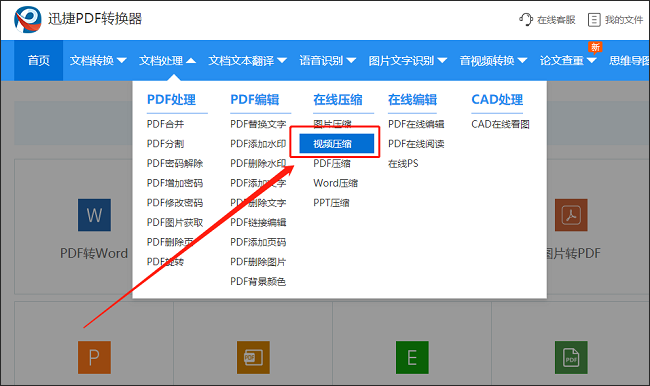Click the PDF转Word blue W icon
The height and width of the screenshot is (386, 650).
click(x=95, y=215)
